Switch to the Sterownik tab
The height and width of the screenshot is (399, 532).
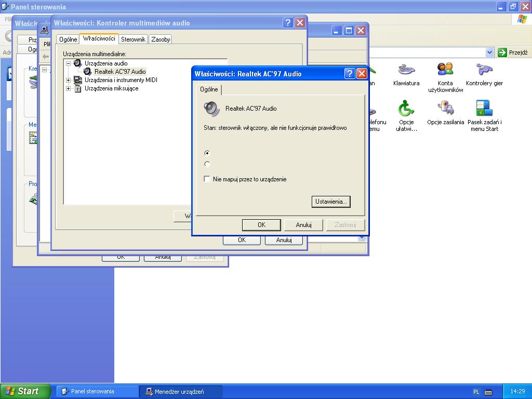(x=133, y=39)
